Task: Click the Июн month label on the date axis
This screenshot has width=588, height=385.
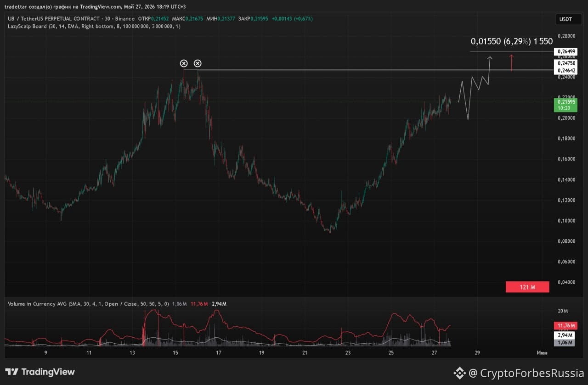Action: (x=541, y=353)
